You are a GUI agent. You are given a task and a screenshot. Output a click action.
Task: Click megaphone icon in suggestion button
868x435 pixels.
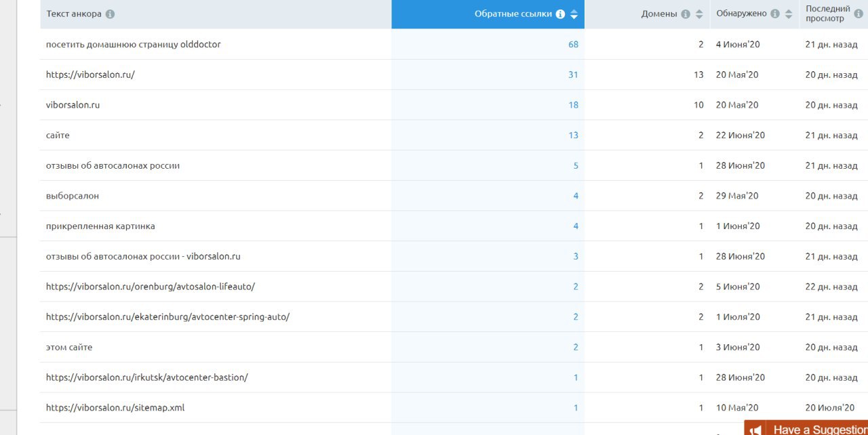pos(757,430)
